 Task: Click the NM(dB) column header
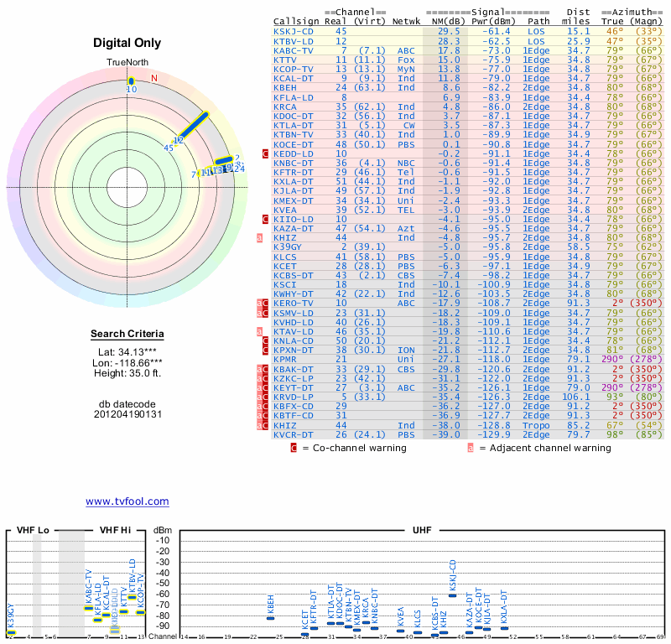pos(445,21)
